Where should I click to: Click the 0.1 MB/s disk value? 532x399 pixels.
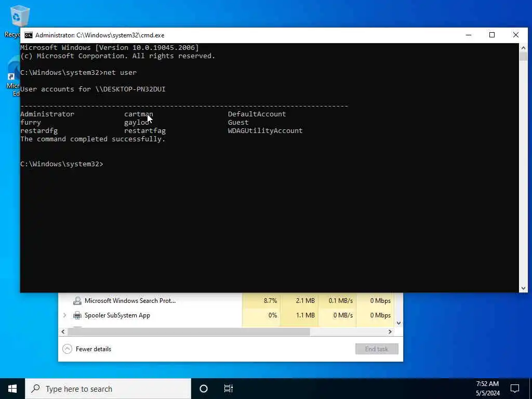coord(341,301)
